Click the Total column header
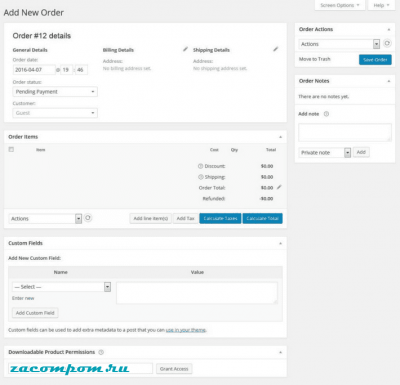This screenshot has height=385, width=400. [271, 150]
